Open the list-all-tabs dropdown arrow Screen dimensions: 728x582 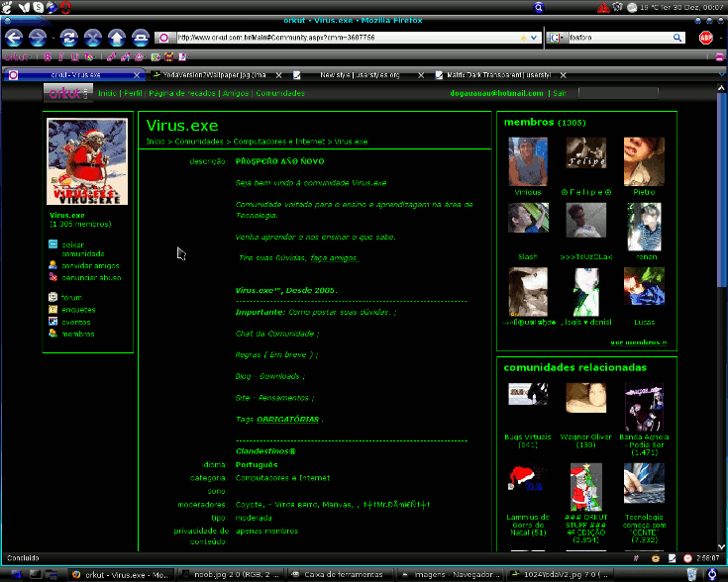pos(721,74)
